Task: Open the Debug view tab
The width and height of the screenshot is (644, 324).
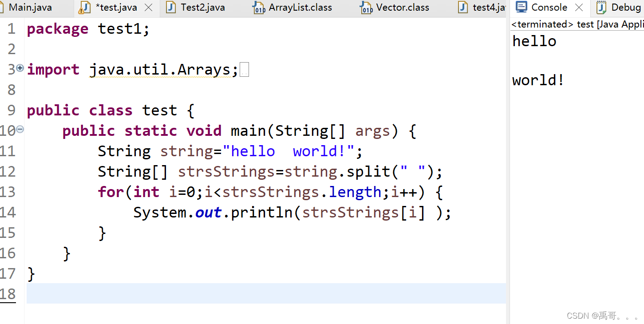Action: [626, 8]
